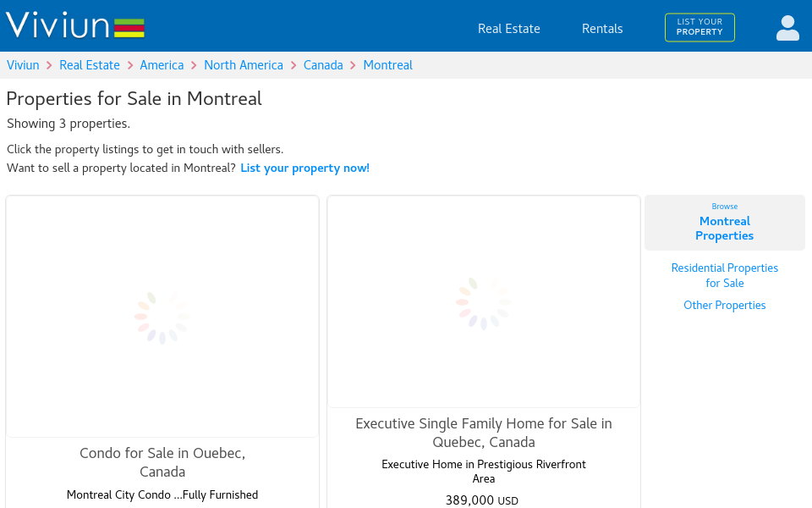The image size is (812, 508).
Task: Click the breadcrumb chevron after North America
Action: pyautogui.click(x=294, y=65)
